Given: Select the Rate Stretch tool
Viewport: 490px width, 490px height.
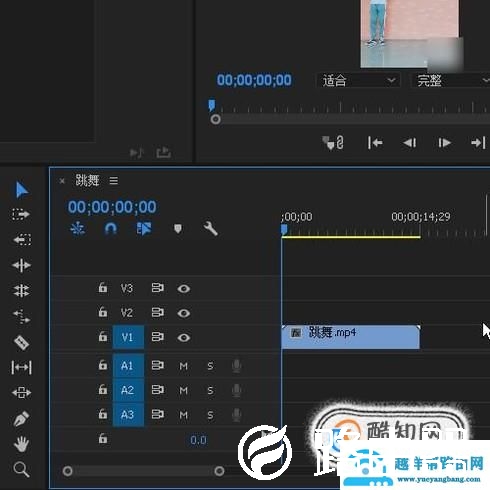Looking at the screenshot, I should coord(22,316).
